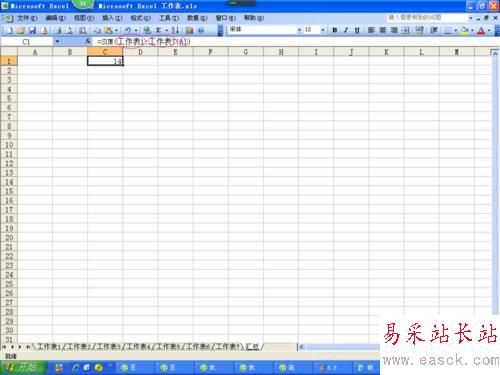Viewport: 500px width, 375px height.
Task: Merge and center selected cells
Action: point(405,30)
